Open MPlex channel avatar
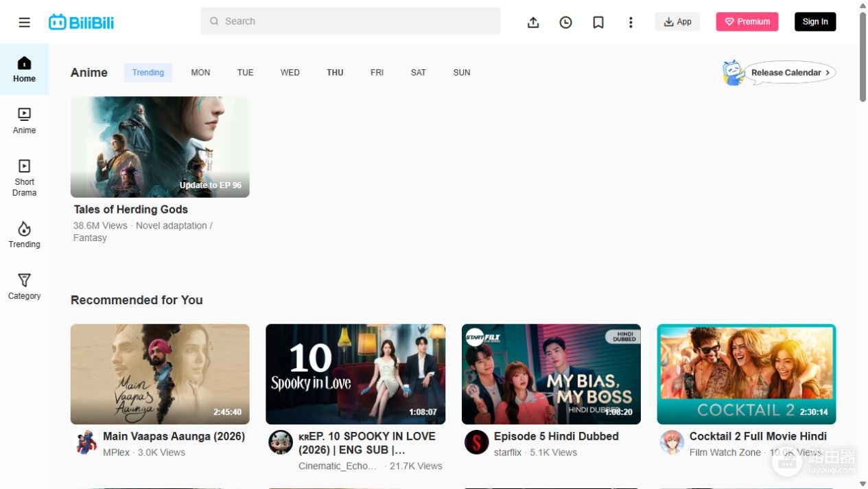Viewport: 868px width, 489px height. [x=85, y=443]
